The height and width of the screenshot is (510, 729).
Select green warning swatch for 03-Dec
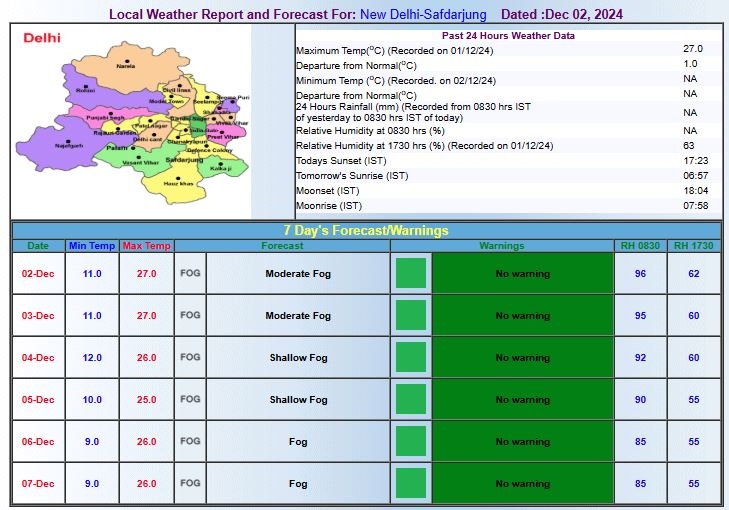pyautogui.click(x=411, y=315)
